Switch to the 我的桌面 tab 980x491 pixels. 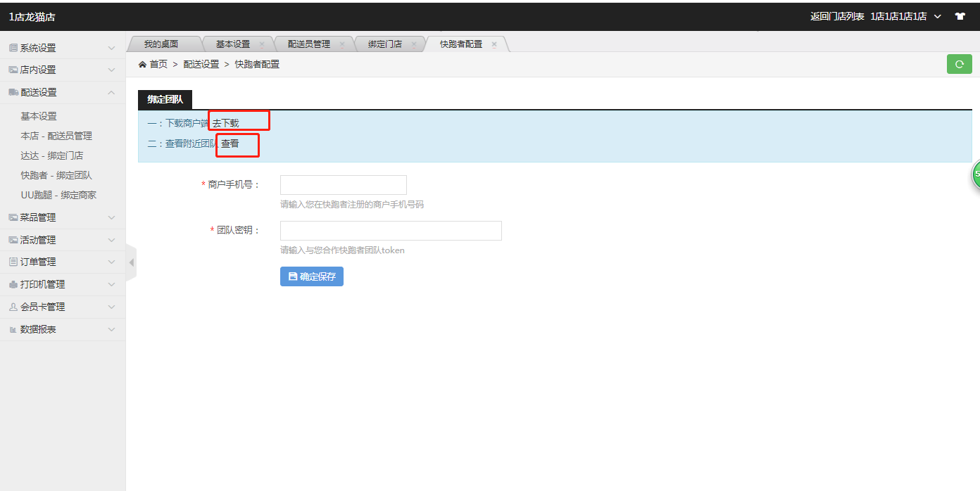(161, 44)
